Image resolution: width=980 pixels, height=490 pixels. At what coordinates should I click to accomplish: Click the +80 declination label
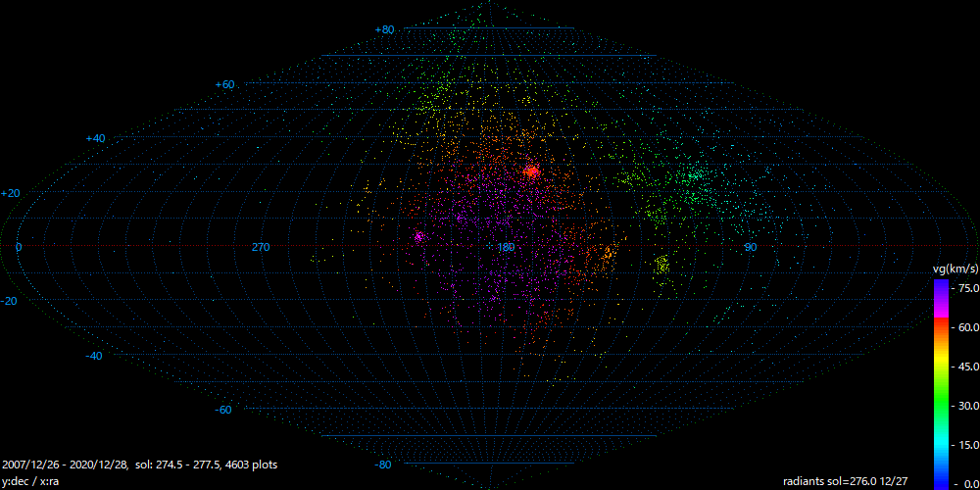(384, 30)
